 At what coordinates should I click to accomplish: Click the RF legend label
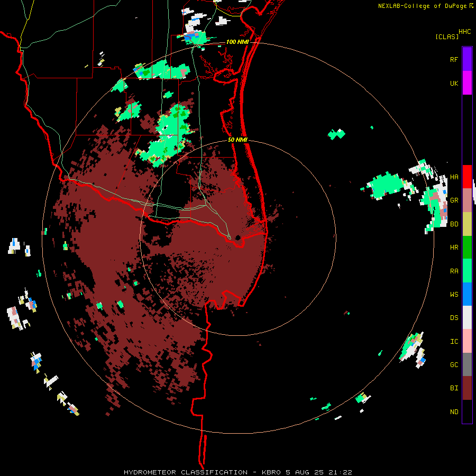(454, 60)
